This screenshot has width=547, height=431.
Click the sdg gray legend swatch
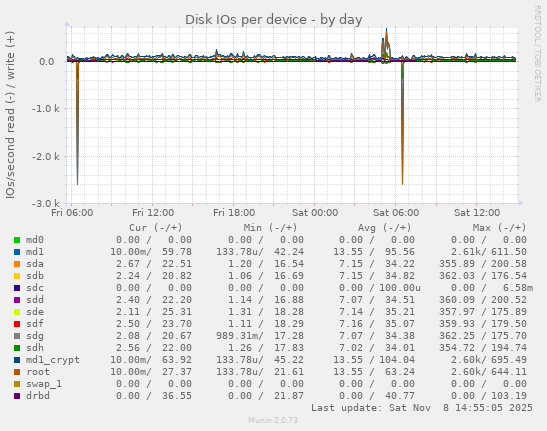click(17, 336)
